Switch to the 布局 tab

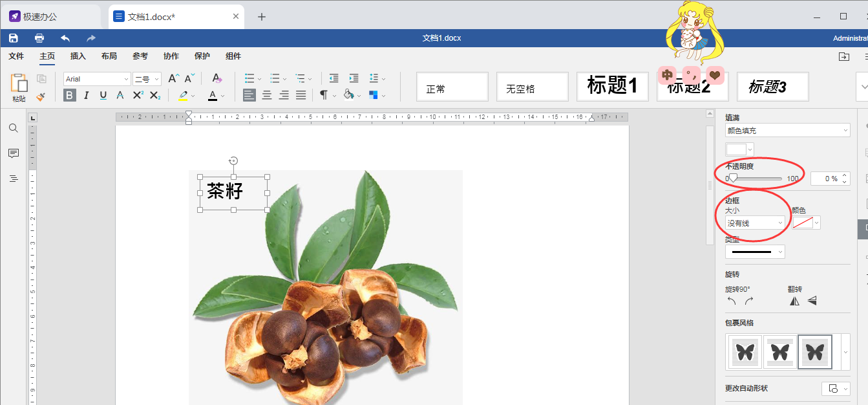coord(109,56)
